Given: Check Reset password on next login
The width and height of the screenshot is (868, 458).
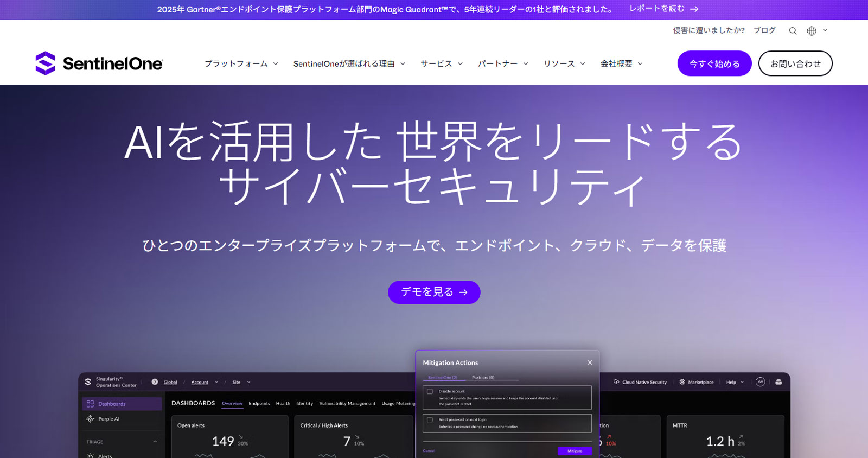Looking at the screenshot, I should pyautogui.click(x=430, y=419).
